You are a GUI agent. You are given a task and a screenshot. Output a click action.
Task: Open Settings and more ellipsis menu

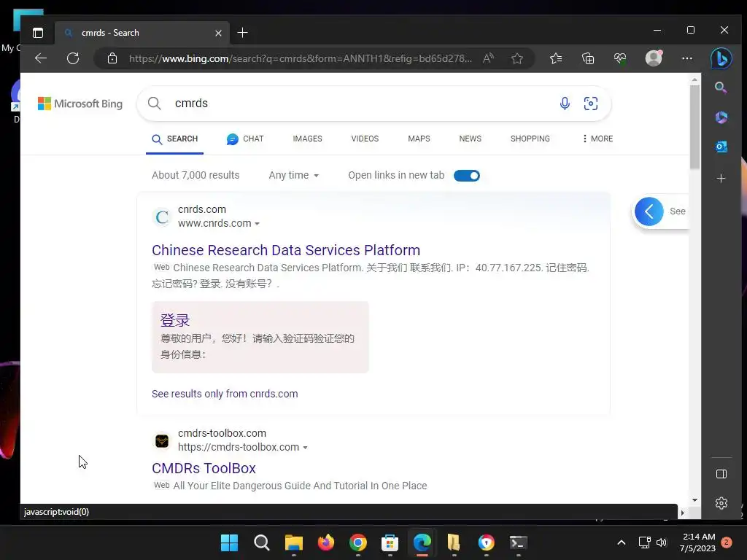[x=687, y=58]
